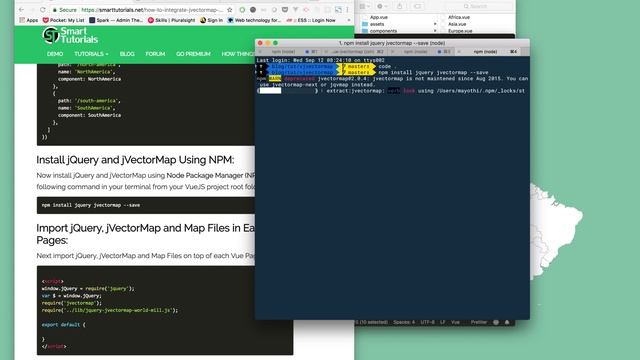
Task: Open the GO PREMIUM page
Action: (193, 54)
